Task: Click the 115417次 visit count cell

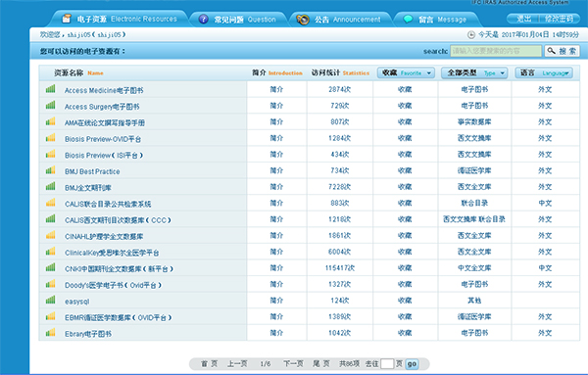Action: [340, 268]
